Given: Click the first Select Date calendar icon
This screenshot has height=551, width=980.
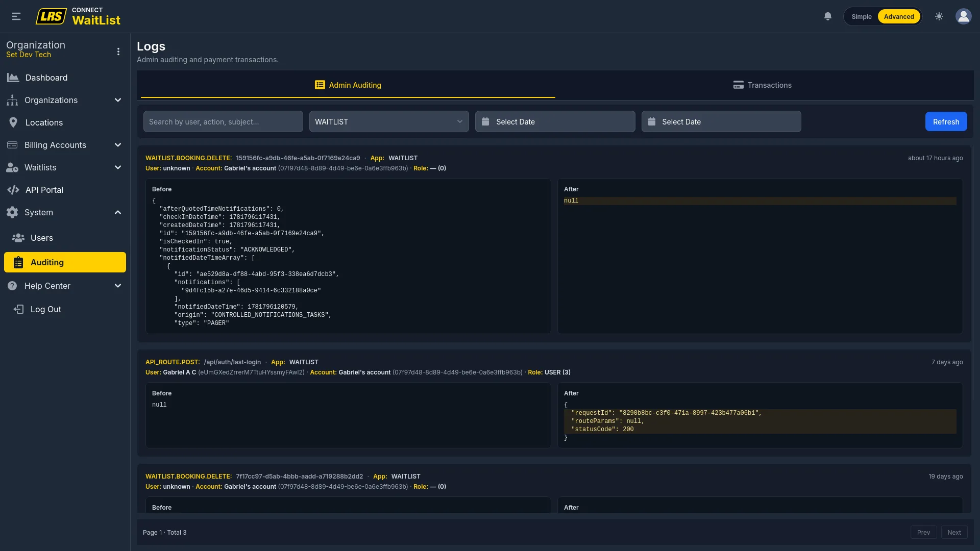Looking at the screenshot, I should point(485,121).
